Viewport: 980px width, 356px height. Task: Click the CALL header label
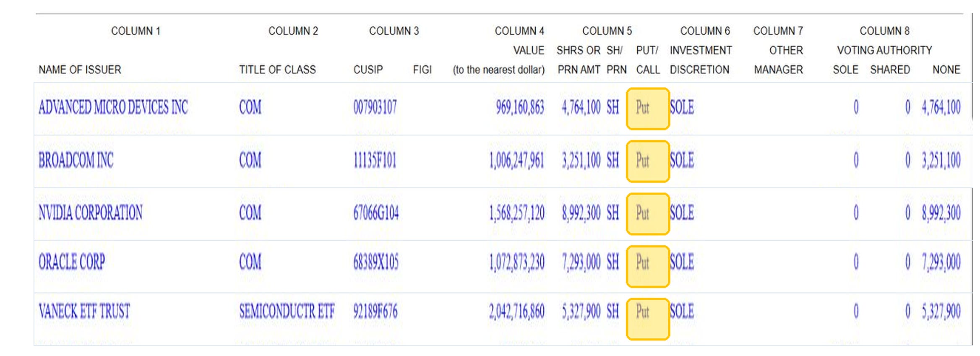(648, 70)
